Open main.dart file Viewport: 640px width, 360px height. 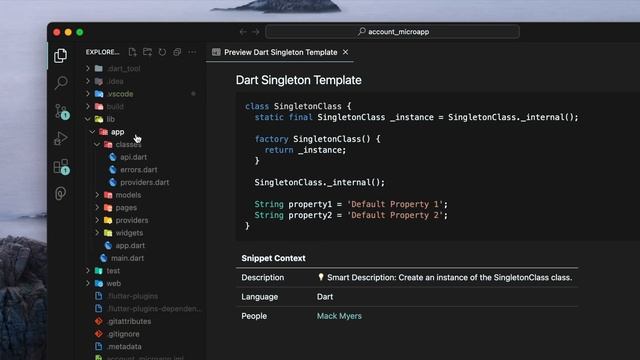click(127, 258)
